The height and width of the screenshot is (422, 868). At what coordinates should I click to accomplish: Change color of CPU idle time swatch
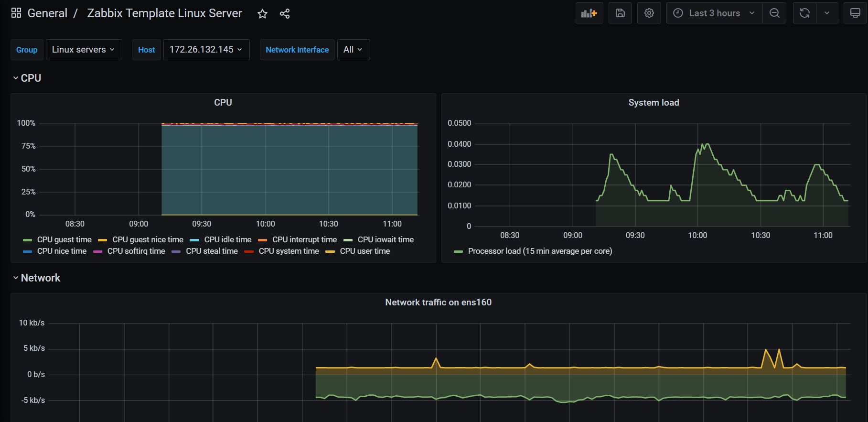coord(194,240)
